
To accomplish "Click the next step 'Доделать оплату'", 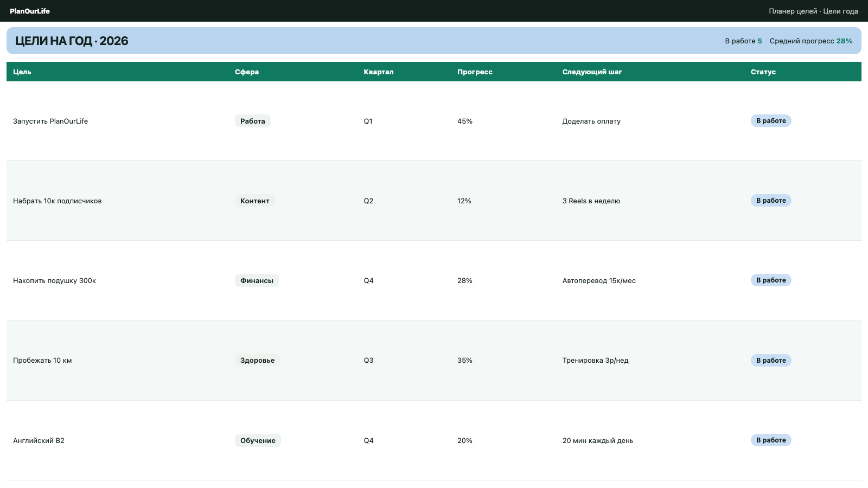I will pos(591,121).
